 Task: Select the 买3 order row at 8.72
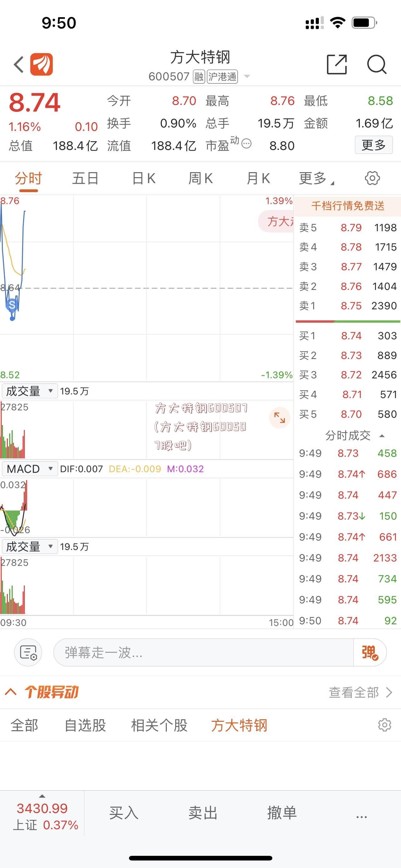(348, 375)
